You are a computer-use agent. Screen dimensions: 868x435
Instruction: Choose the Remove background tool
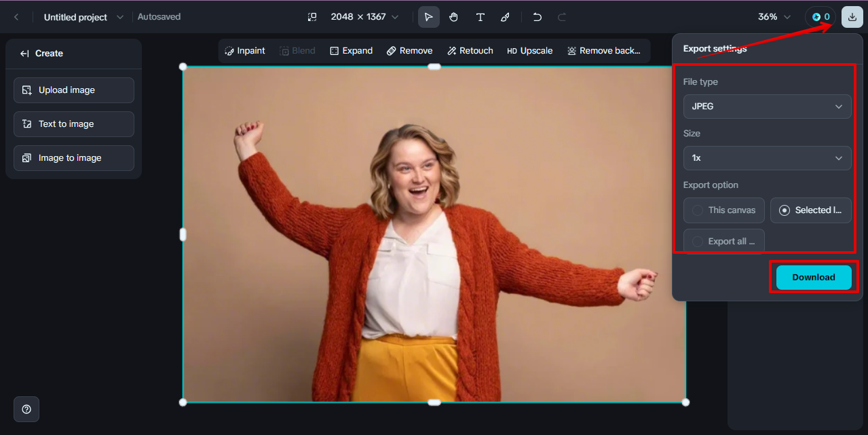pos(603,51)
